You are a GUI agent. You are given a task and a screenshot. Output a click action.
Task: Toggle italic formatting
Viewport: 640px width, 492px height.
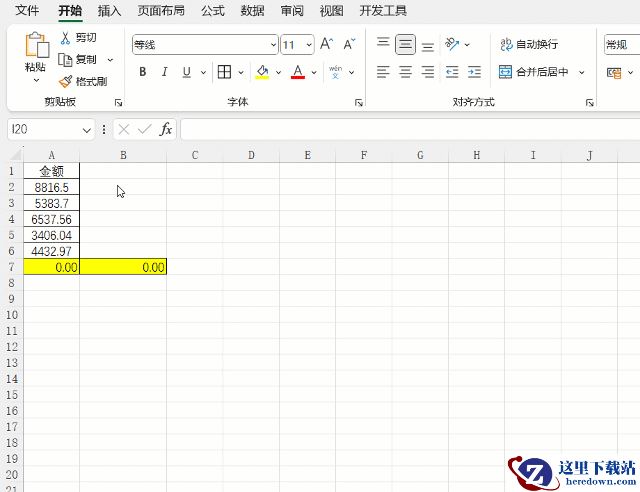coord(165,72)
